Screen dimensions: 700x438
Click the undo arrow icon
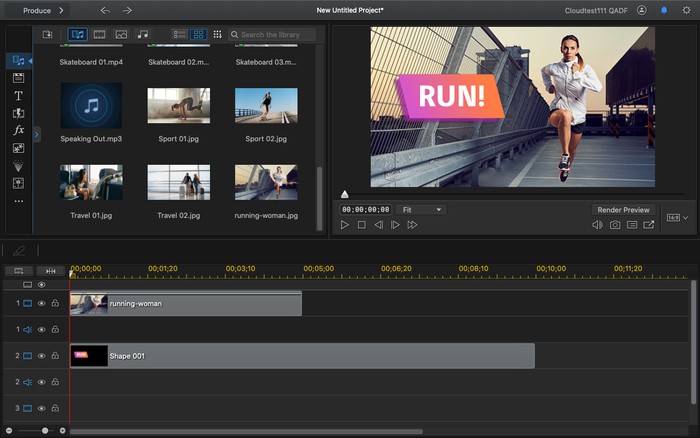click(x=106, y=10)
